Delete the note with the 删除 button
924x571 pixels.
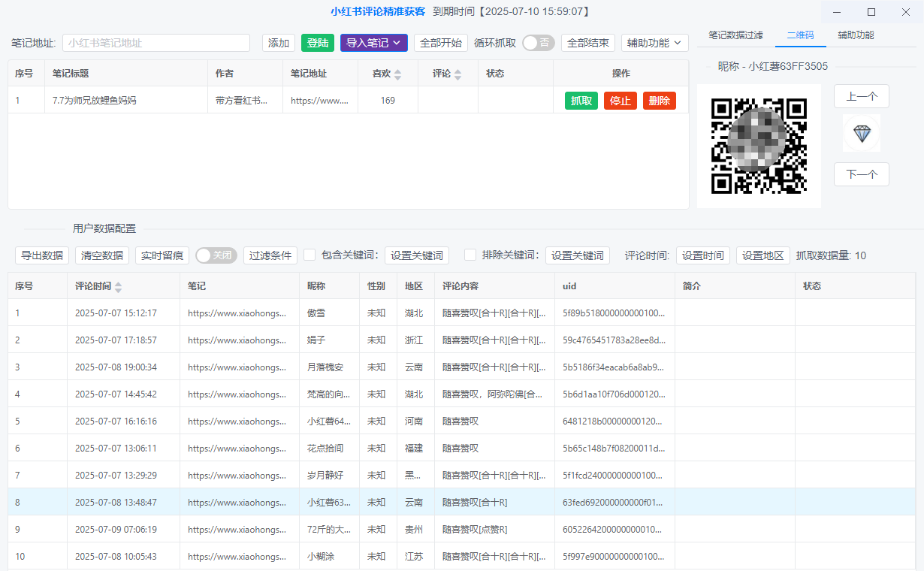point(660,101)
